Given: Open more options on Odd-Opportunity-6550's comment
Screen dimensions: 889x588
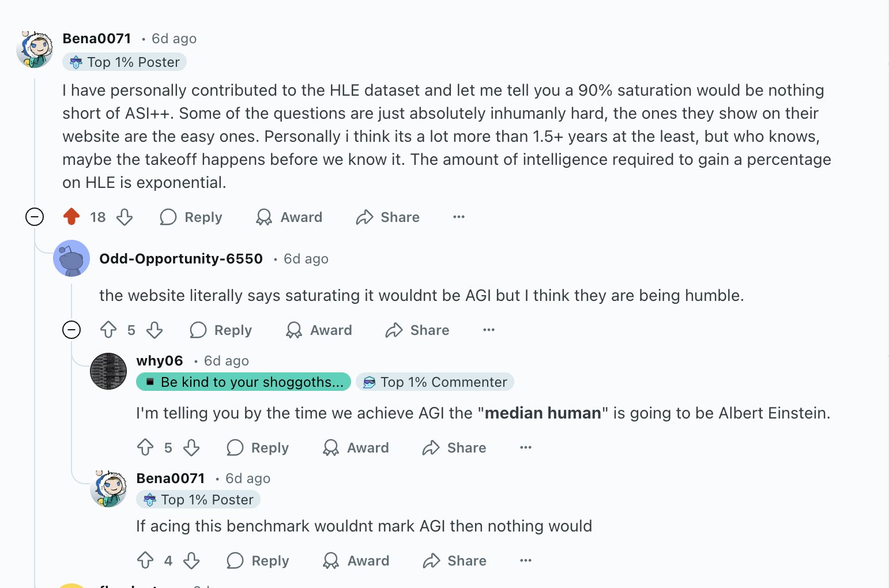Looking at the screenshot, I should 489,330.
